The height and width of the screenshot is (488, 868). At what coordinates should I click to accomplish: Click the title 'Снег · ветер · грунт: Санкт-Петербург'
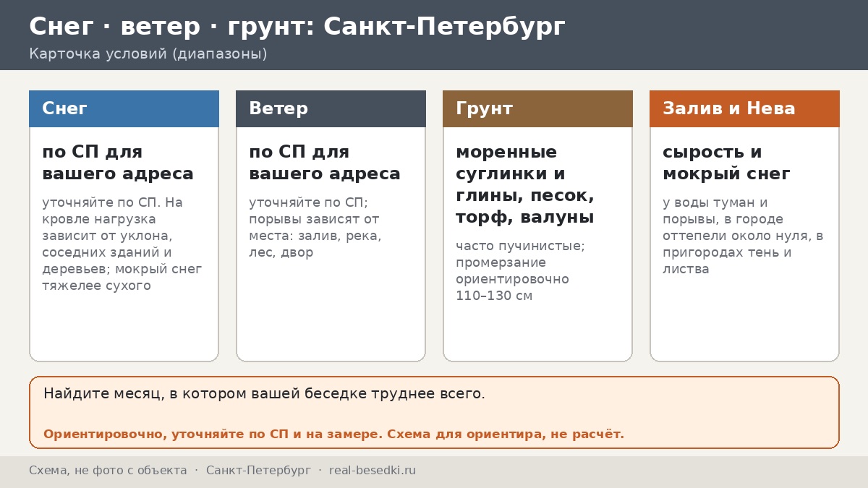[297, 27]
